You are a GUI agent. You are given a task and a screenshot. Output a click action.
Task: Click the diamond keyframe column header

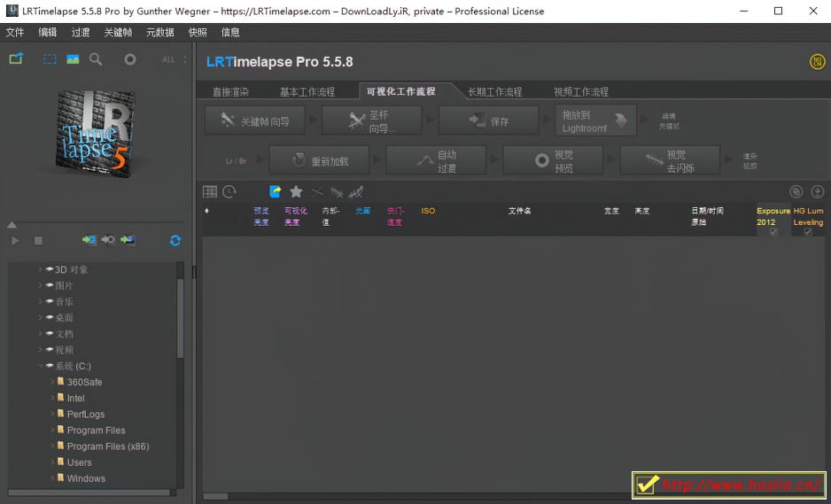(x=206, y=211)
